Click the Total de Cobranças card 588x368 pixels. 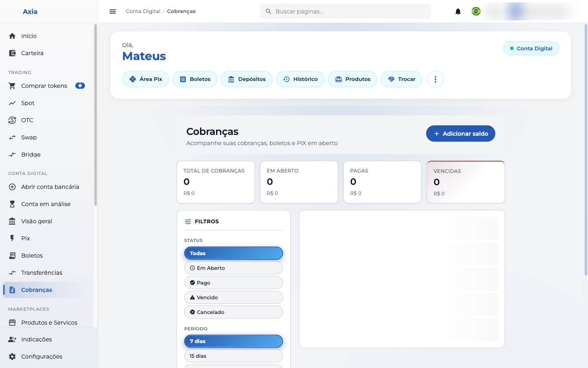pyautogui.click(x=216, y=182)
